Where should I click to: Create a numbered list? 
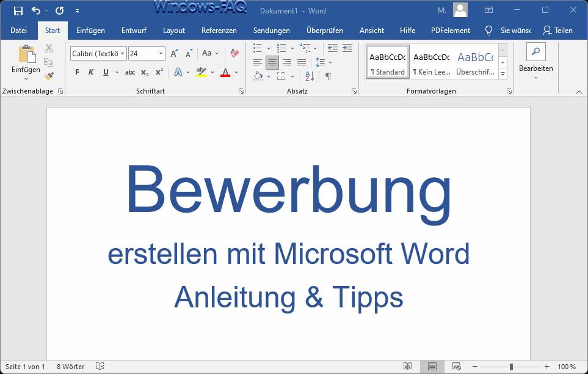(x=281, y=48)
